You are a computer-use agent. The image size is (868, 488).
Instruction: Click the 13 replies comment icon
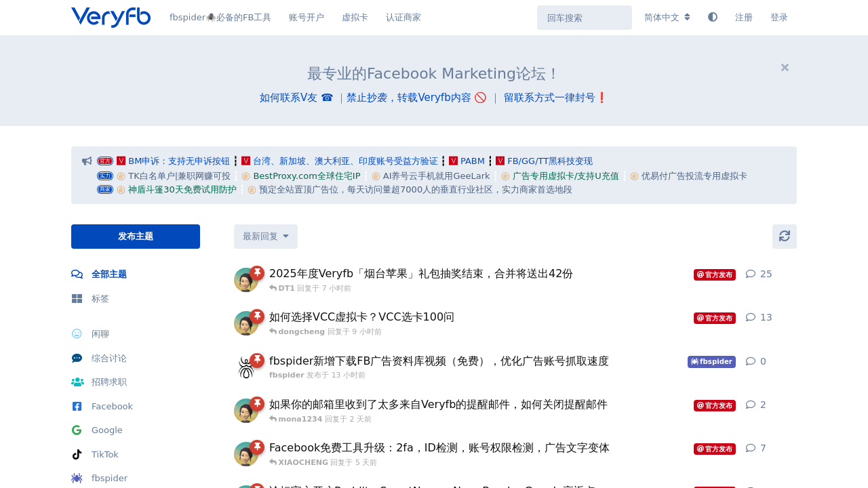(751, 317)
